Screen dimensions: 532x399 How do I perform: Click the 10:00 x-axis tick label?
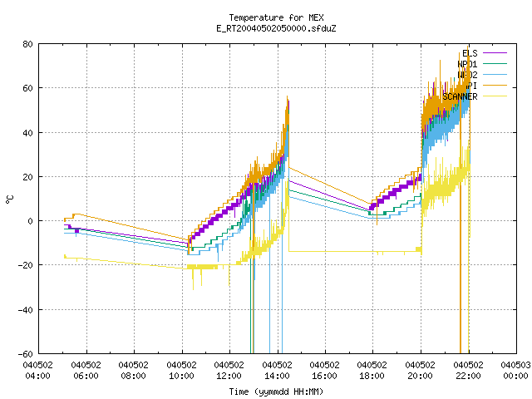click(x=181, y=376)
